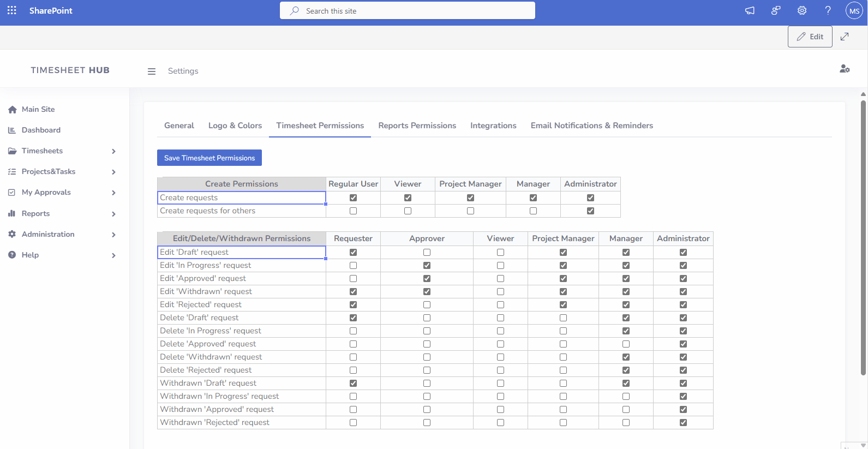
Task: Expand the Administration sidebar chevron
Action: pos(113,235)
